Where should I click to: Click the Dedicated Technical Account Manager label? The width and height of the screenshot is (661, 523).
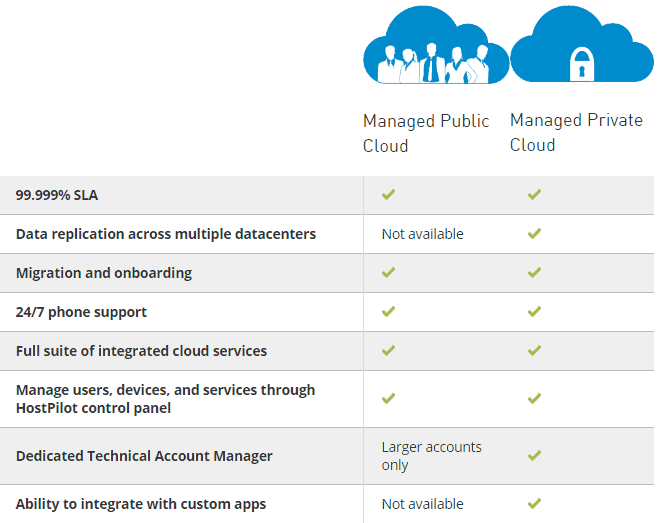click(x=144, y=456)
